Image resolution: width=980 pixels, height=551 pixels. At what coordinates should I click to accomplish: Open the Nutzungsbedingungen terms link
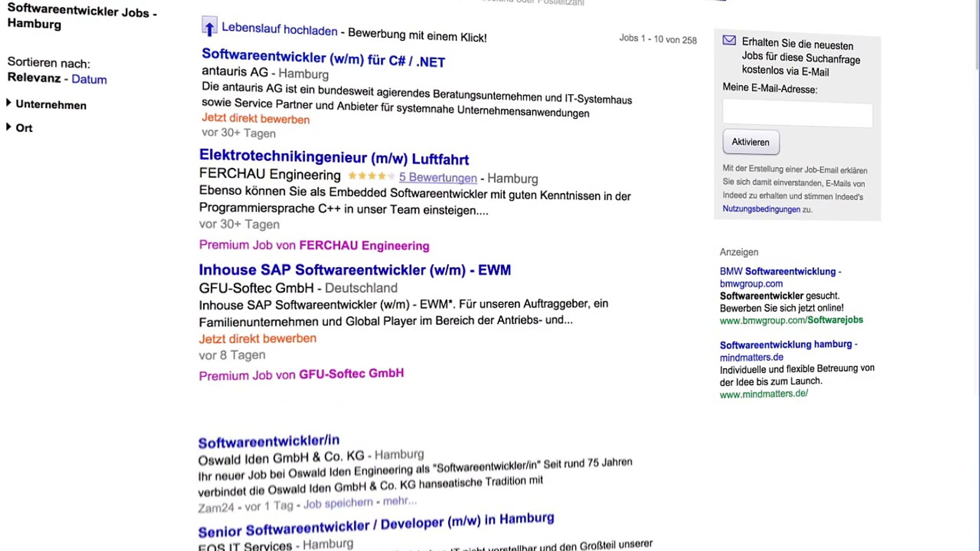pos(761,209)
